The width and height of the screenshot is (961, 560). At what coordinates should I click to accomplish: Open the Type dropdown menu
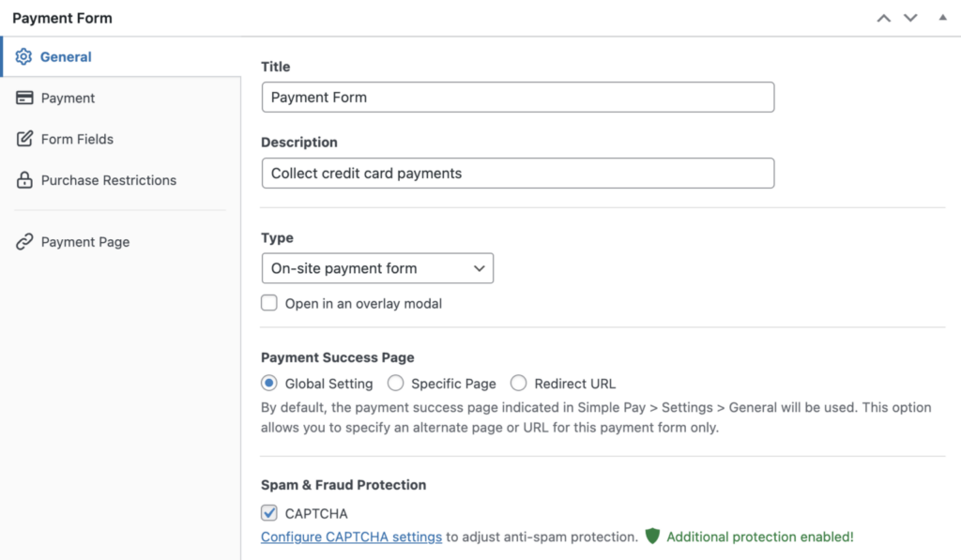377,268
